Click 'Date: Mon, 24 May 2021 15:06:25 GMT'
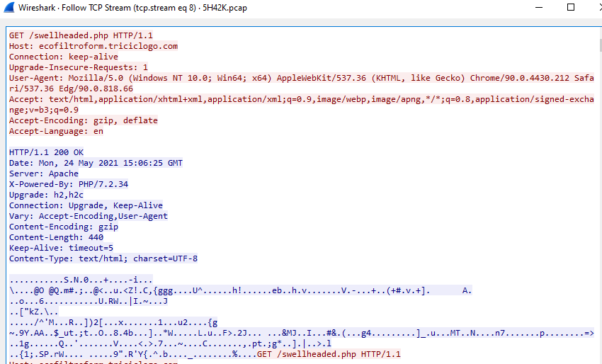 point(96,163)
